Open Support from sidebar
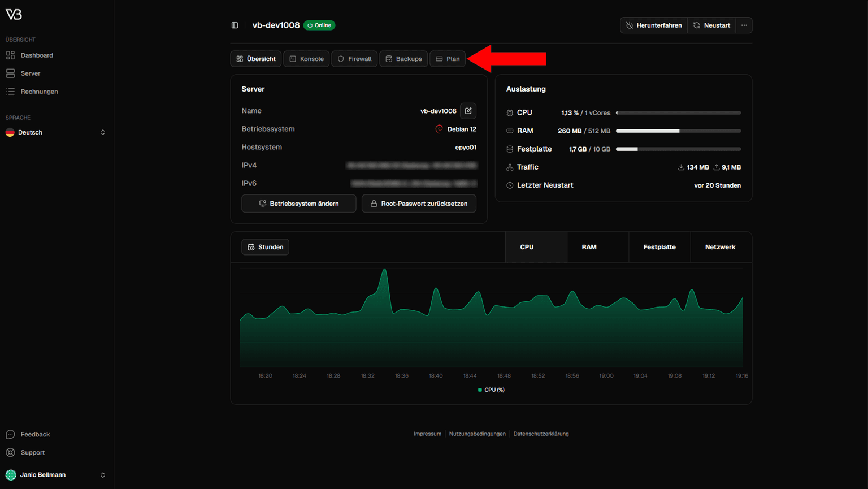Image resolution: width=868 pixels, height=489 pixels. tap(32, 452)
